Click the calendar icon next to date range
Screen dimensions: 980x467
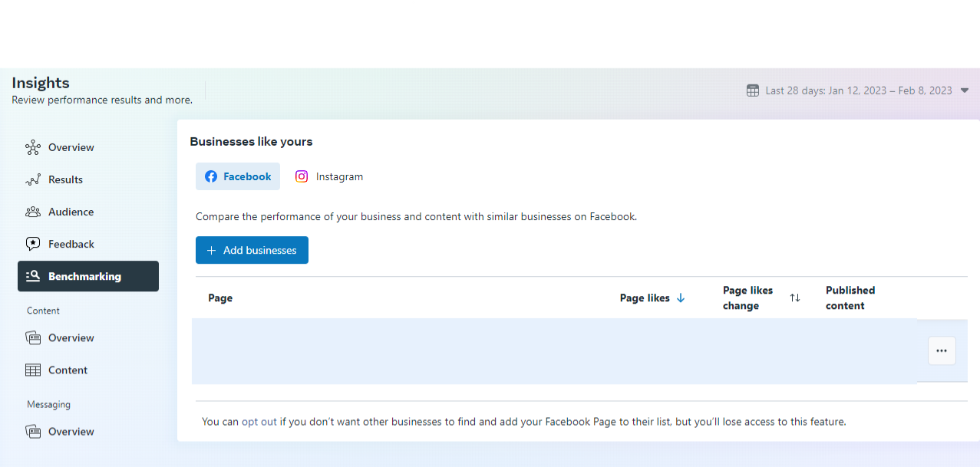click(x=753, y=90)
